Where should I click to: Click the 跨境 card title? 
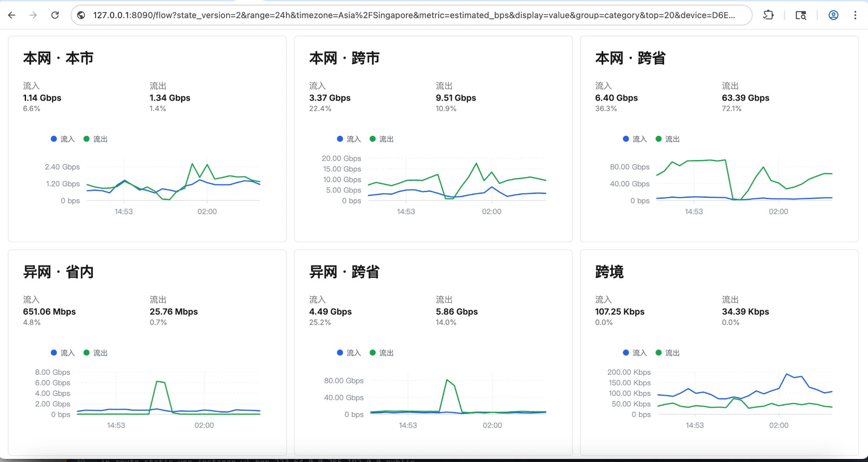coord(609,272)
